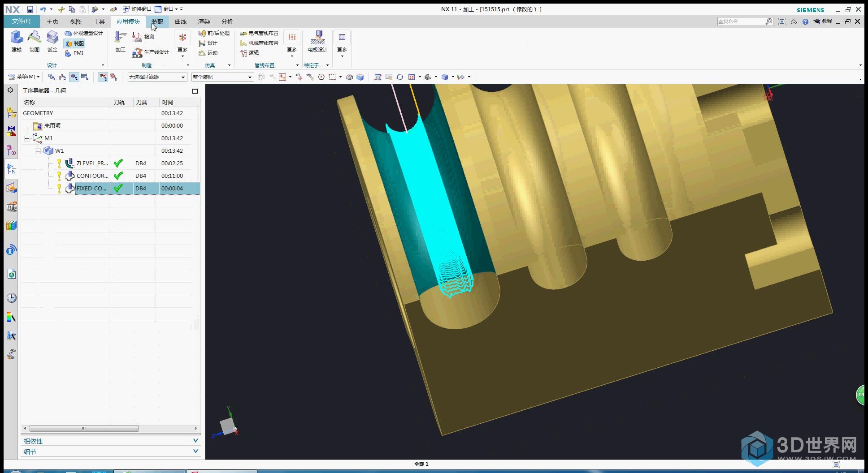This screenshot has width=868, height=473.
Task: Switch to 曲线 curve tab
Action: (181, 21)
